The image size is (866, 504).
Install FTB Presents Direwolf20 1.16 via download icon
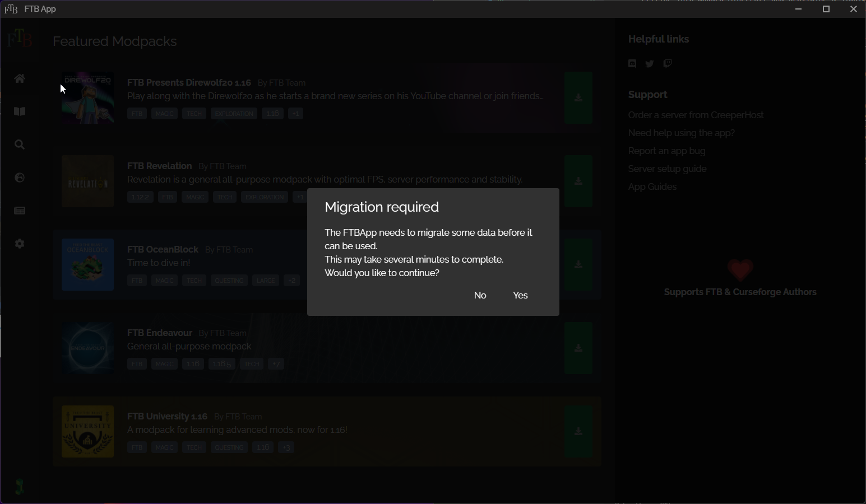coord(579,98)
